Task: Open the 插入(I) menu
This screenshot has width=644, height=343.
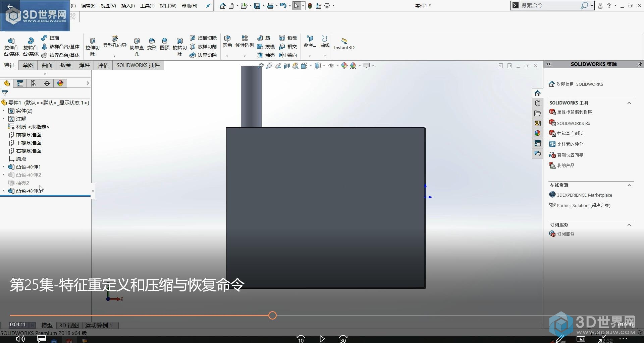Action: 128,6
